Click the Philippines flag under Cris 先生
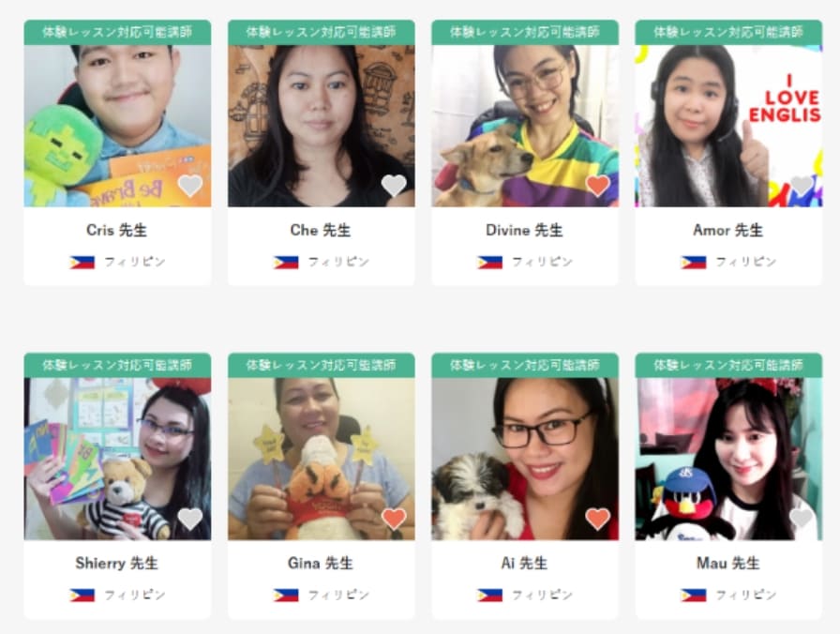Screen dimensions: 840x634 82,262
